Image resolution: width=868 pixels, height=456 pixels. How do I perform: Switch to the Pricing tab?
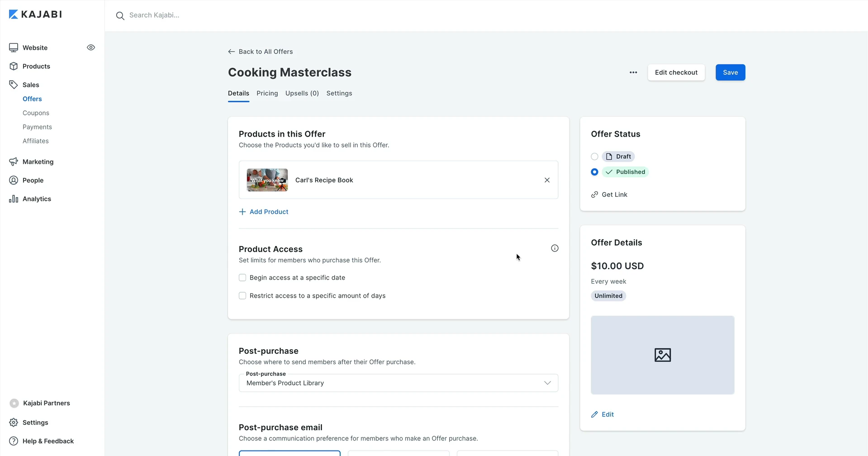[x=267, y=93]
